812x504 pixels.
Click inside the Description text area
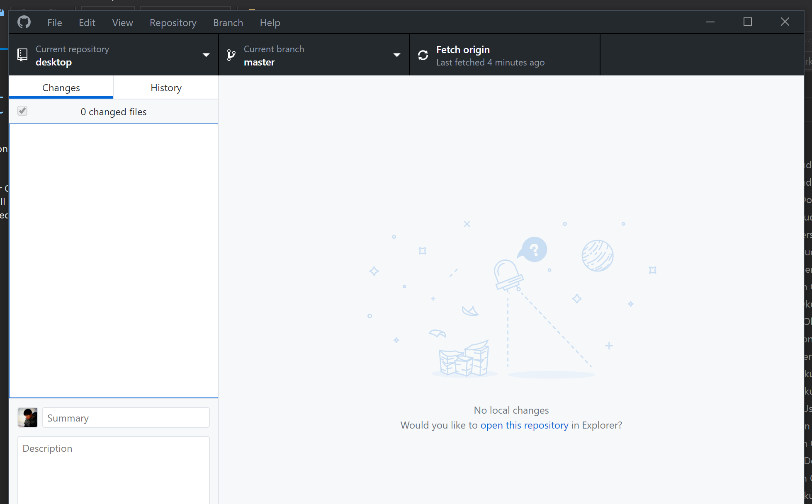point(113,464)
